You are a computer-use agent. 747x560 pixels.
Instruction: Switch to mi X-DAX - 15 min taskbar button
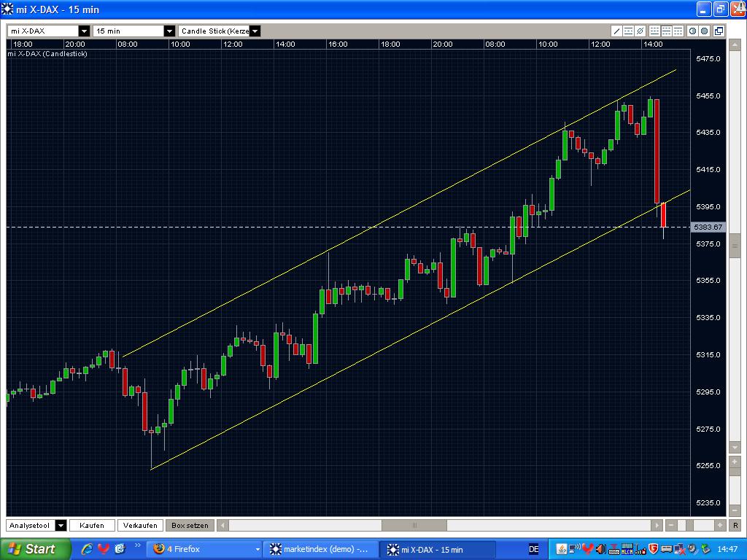pos(438,549)
